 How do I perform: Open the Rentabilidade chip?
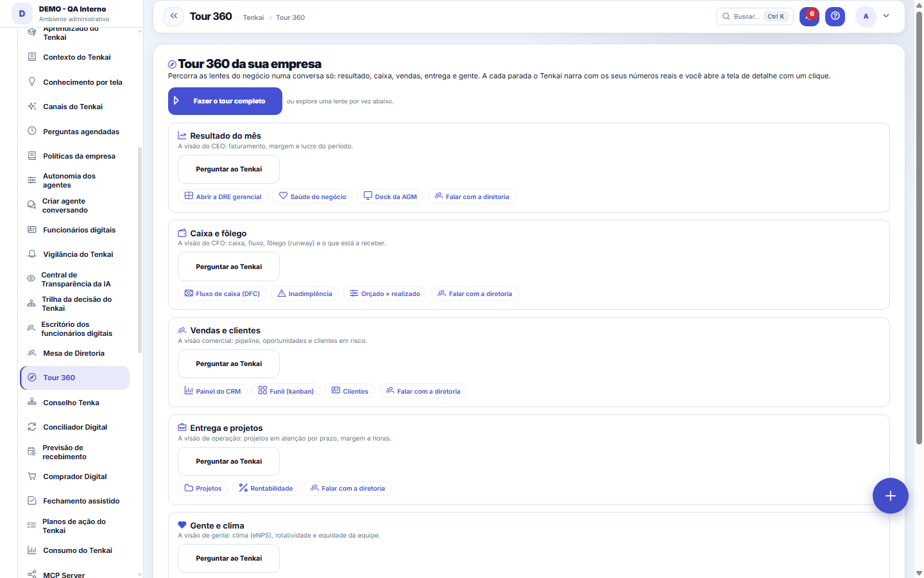266,488
